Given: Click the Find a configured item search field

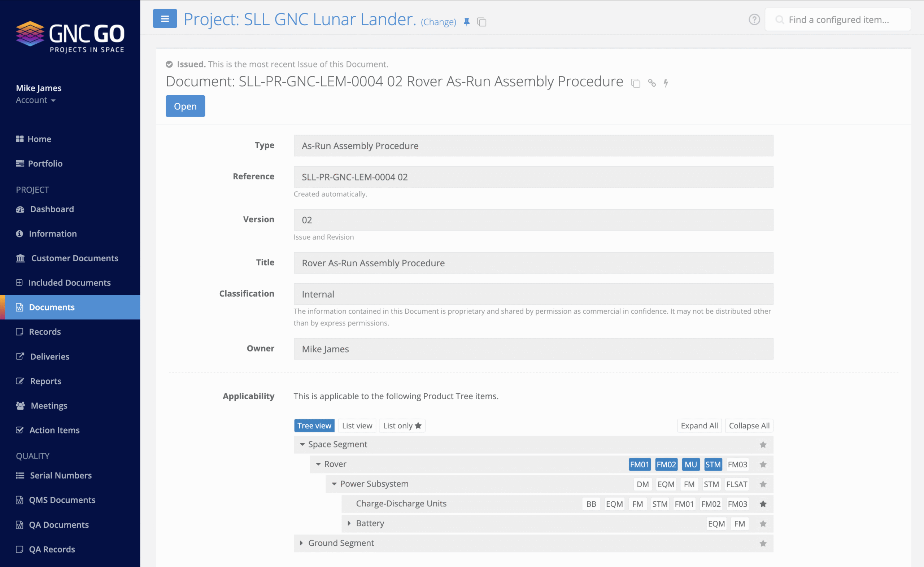Looking at the screenshot, I should point(838,19).
